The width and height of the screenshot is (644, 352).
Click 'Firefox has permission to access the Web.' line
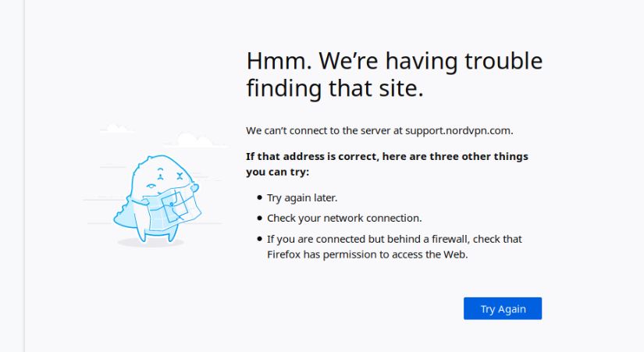[367, 254]
